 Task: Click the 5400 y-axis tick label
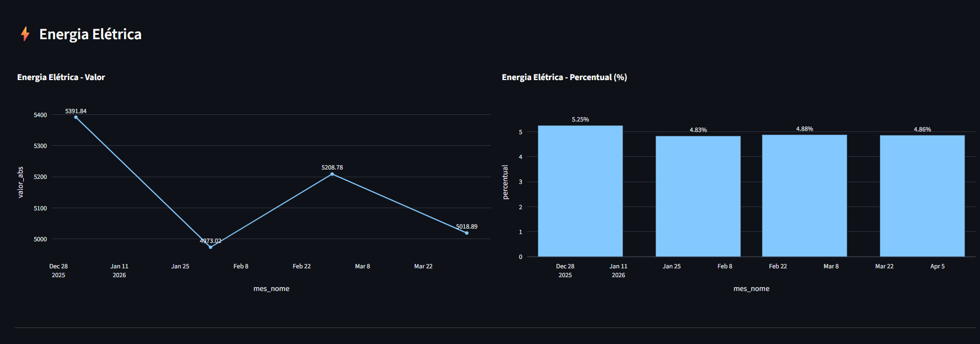coord(40,115)
